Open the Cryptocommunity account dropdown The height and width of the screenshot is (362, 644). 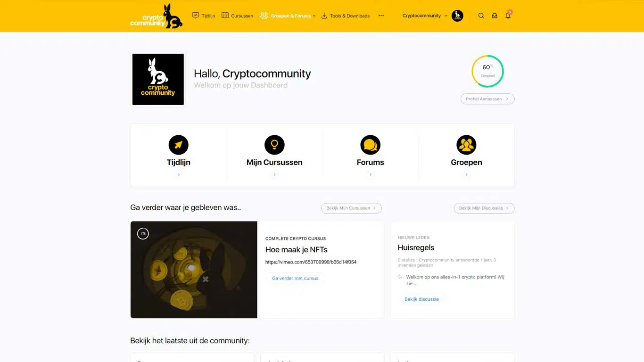pyautogui.click(x=424, y=16)
